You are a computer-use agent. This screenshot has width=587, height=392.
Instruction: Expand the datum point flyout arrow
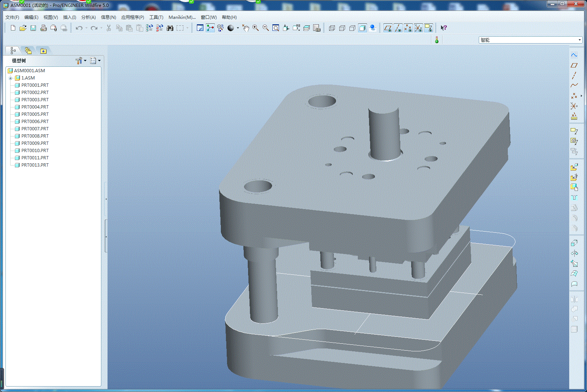pos(581,96)
